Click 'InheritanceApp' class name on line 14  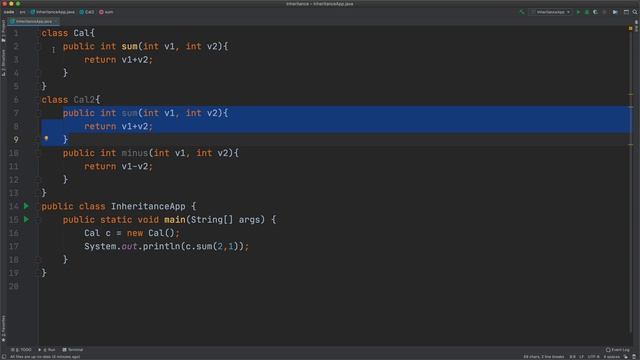pyautogui.click(x=148, y=206)
